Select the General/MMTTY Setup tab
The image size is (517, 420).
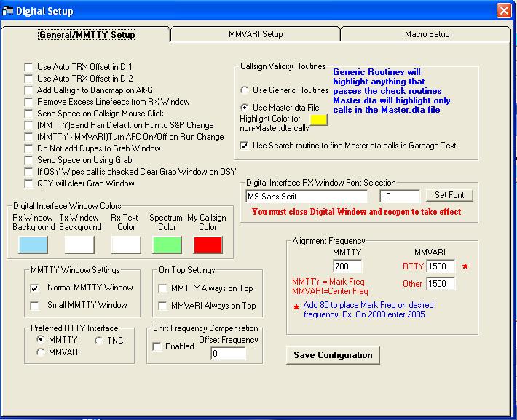(87, 34)
